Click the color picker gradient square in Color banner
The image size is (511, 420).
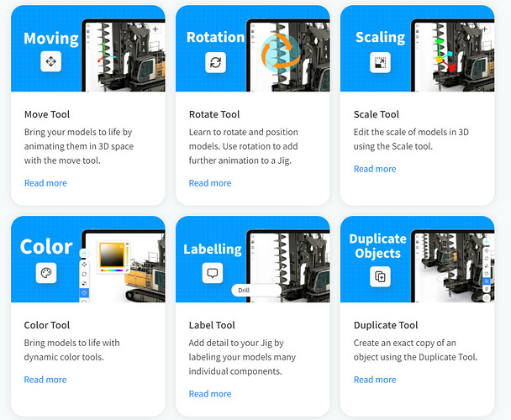pos(112,255)
